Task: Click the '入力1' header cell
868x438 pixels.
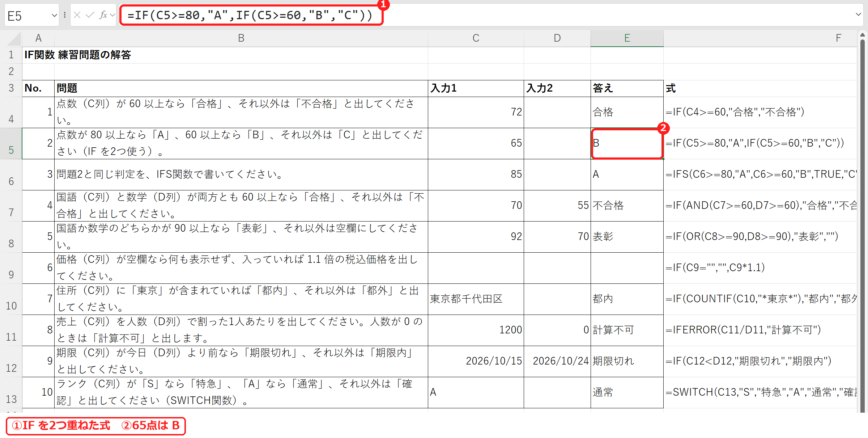Action: pos(476,88)
